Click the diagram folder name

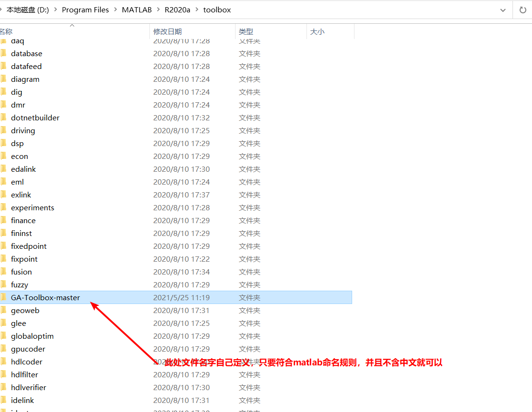[x=25, y=79]
